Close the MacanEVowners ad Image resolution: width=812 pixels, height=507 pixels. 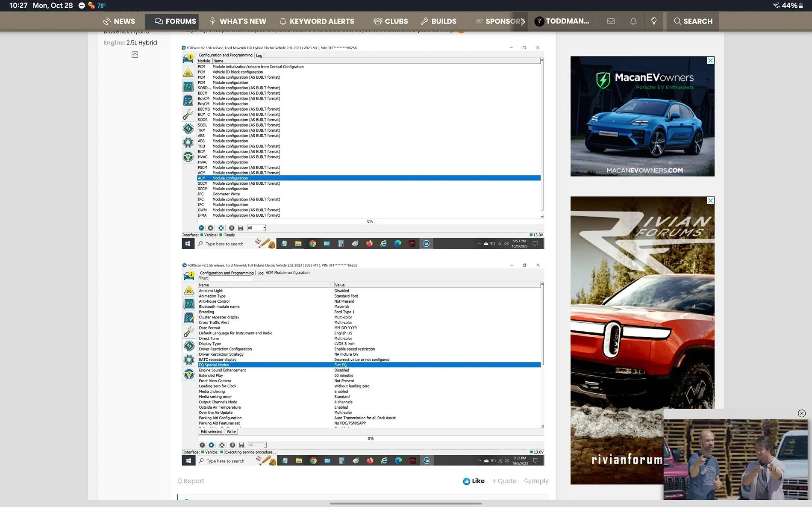tap(710, 60)
